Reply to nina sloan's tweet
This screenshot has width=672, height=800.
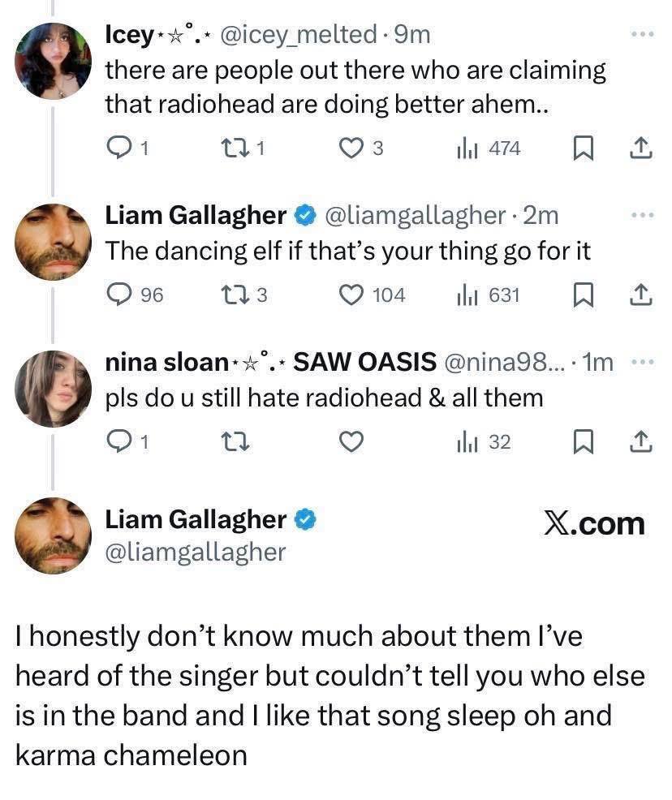118,442
